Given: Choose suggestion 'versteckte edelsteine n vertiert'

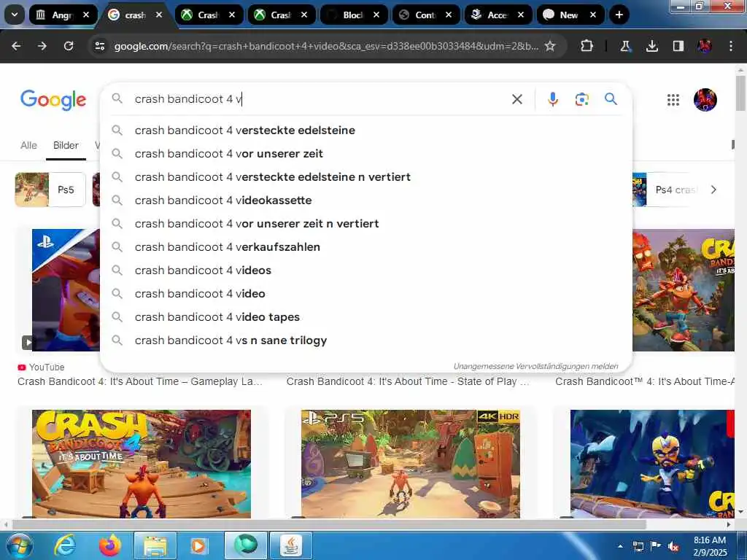Looking at the screenshot, I should click(x=367, y=176).
